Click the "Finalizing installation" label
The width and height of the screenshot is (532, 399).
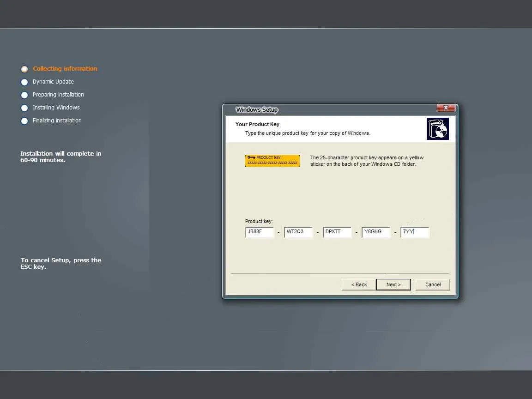pyautogui.click(x=57, y=121)
